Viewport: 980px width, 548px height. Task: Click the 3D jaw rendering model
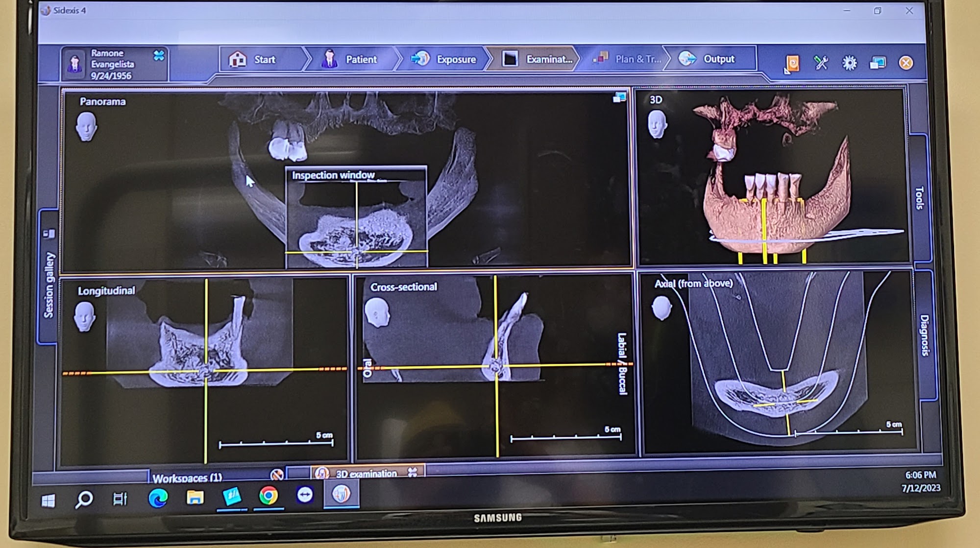coord(777,211)
